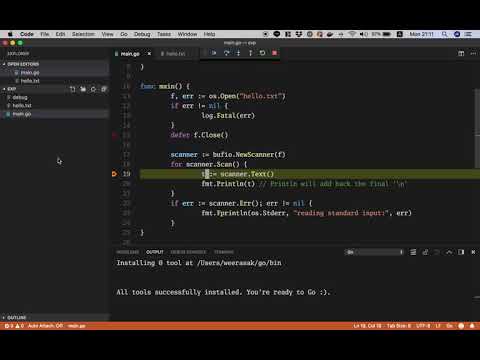
Task: Restart the debug session
Action: pyautogui.click(x=262, y=53)
